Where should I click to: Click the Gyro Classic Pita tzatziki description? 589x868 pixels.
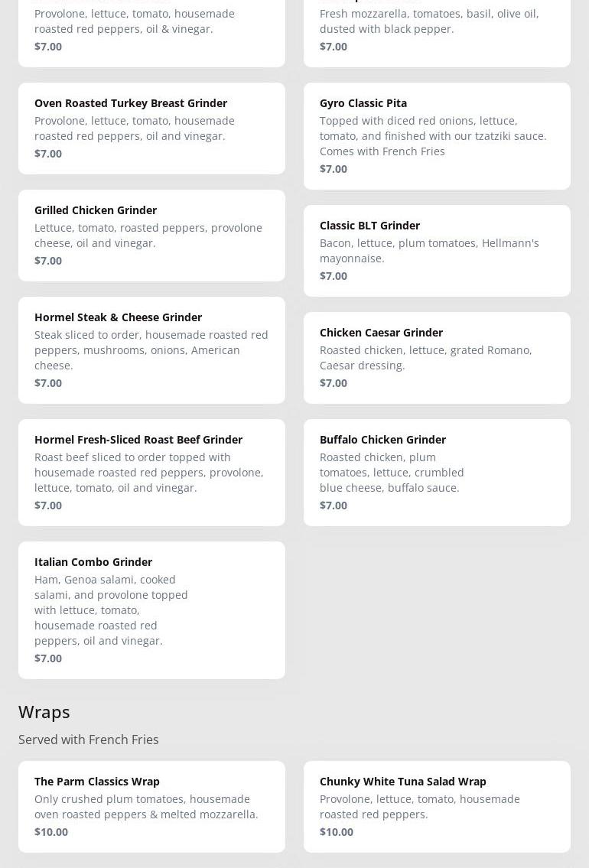[x=433, y=136]
